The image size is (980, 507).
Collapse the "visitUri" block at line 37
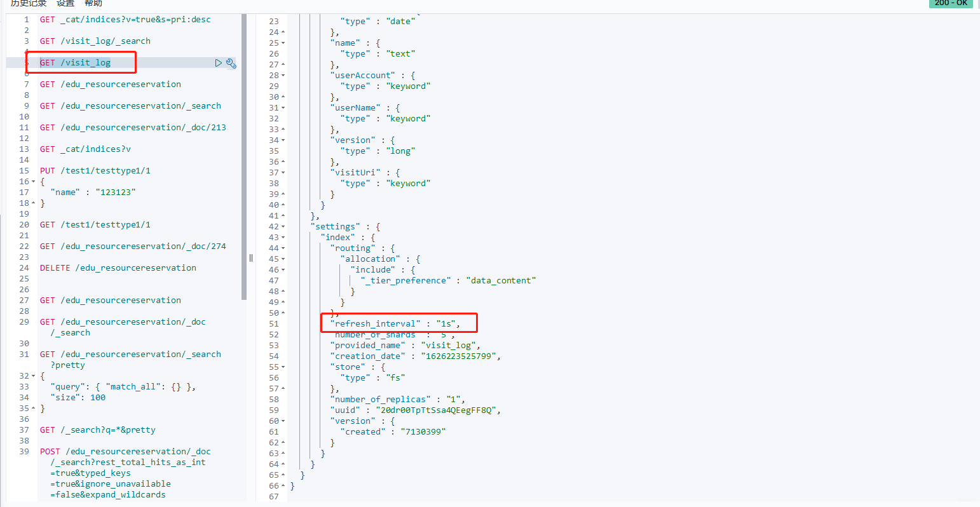pos(283,173)
